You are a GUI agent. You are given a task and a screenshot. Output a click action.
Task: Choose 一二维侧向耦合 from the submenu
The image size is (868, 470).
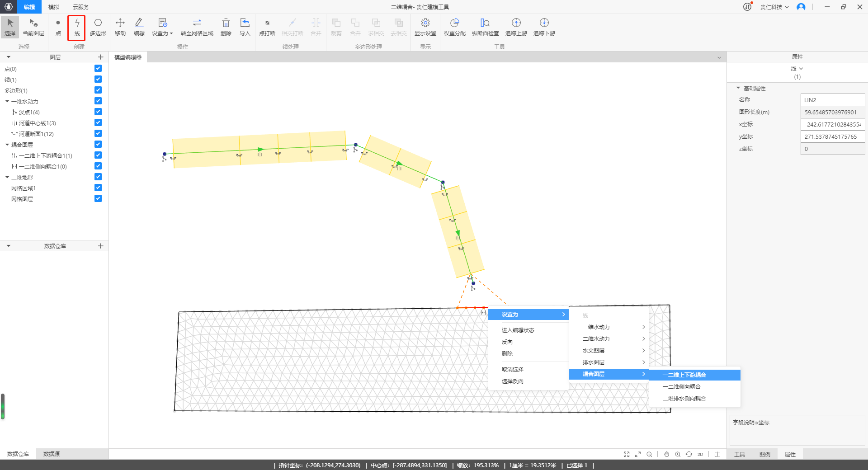tap(681, 387)
